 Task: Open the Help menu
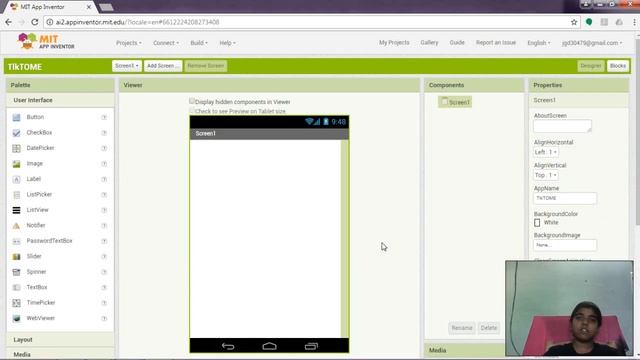[227, 43]
